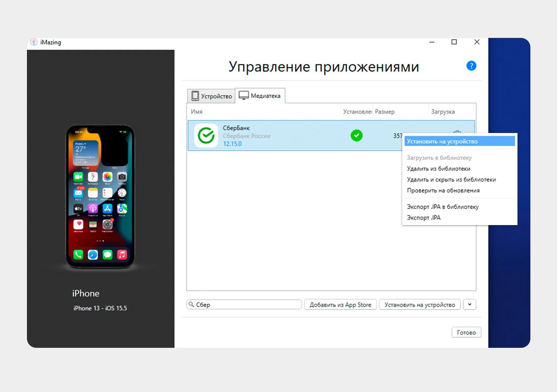Screen dimensions: 557x392
Task: Switch to the Медиатека tab
Action: click(x=260, y=96)
